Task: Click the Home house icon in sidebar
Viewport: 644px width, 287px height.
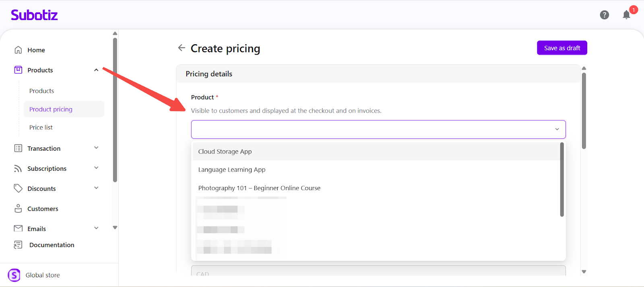Action: coord(18,50)
